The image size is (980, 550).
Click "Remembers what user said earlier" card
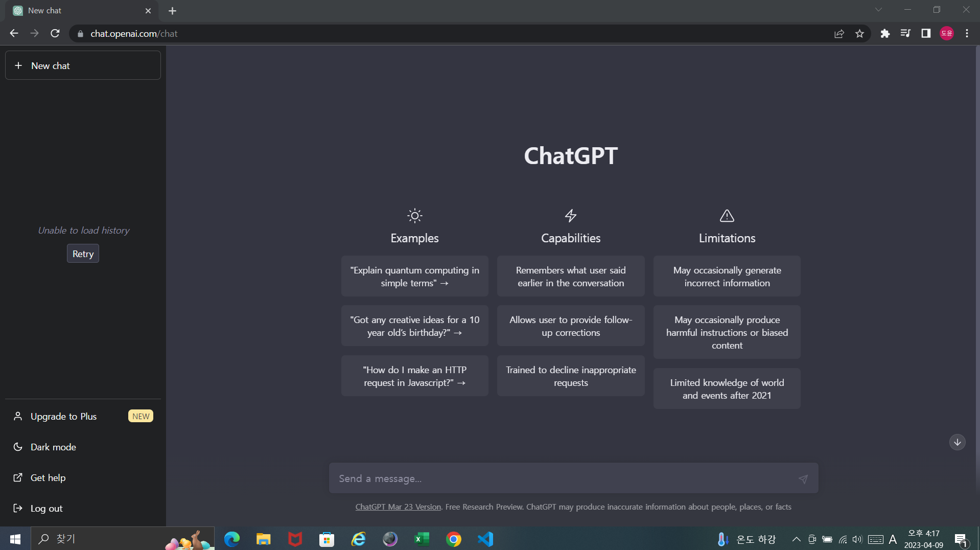pos(571,277)
